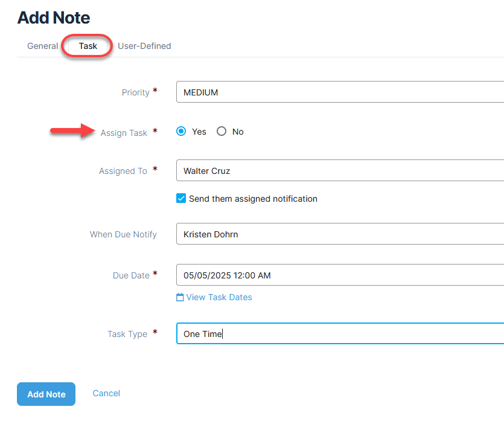This screenshot has width=504, height=430.
Task: Click the calendar icon beside View Task Dates
Action: tap(180, 297)
